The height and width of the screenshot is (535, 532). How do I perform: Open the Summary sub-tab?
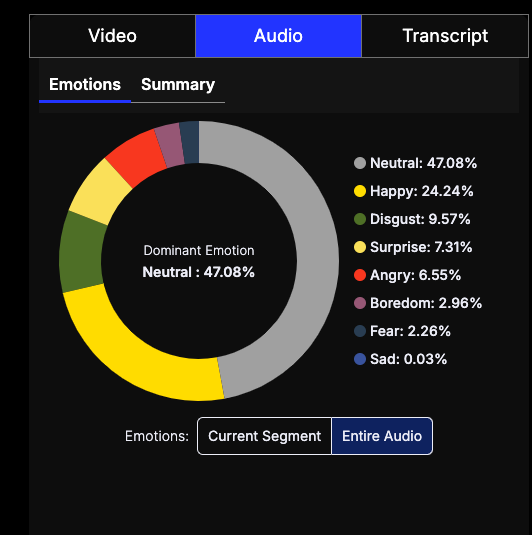pyautogui.click(x=178, y=85)
